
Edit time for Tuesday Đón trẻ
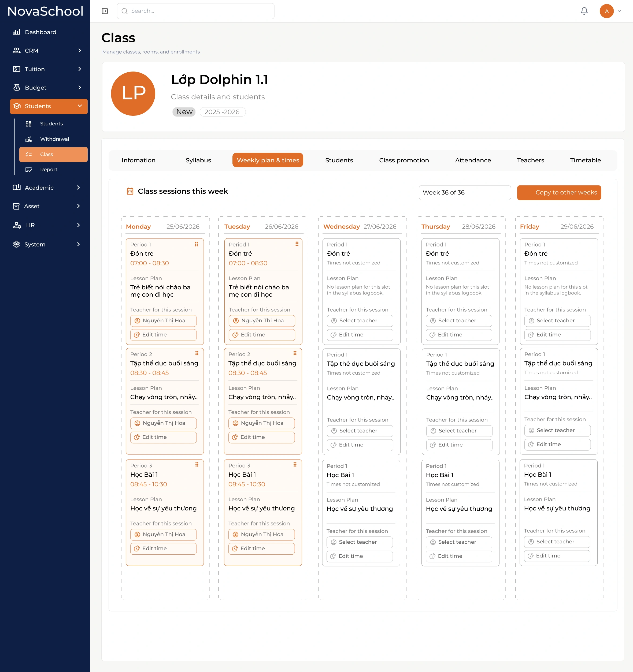coord(261,335)
